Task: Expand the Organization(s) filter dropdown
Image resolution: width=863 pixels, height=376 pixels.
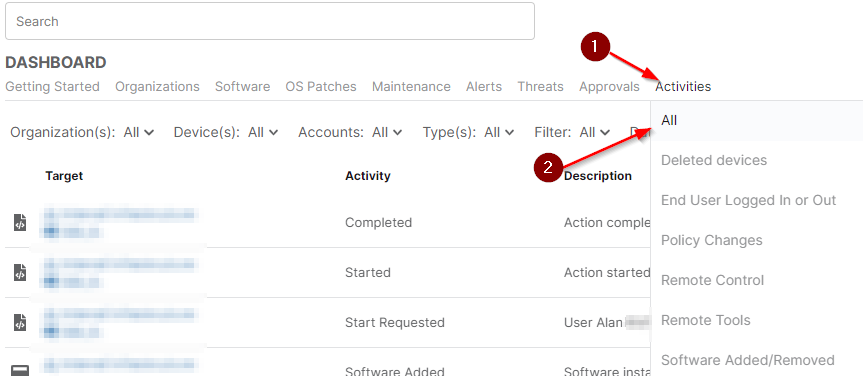Action: [x=83, y=132]
